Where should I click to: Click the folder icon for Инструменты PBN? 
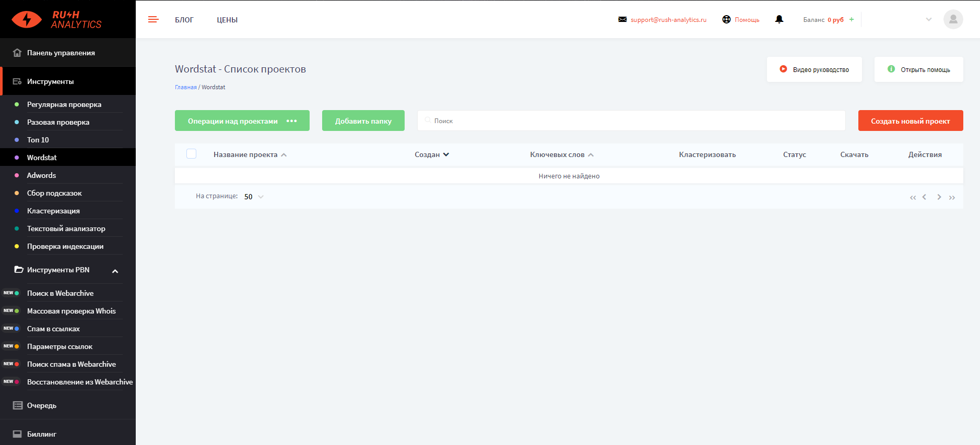pos(19,270)
